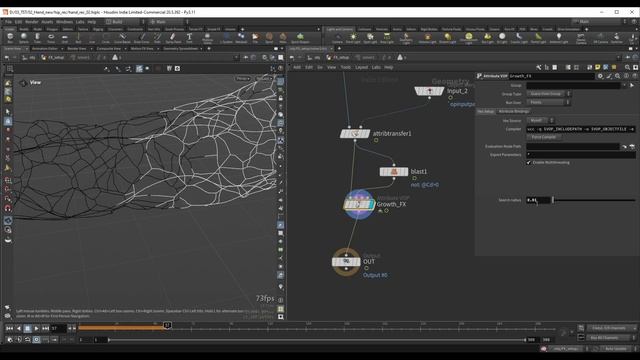Click the parameter pane search magnifier icon
The width and height of the screenshot is (640, 360).
[x=618, y=76]
